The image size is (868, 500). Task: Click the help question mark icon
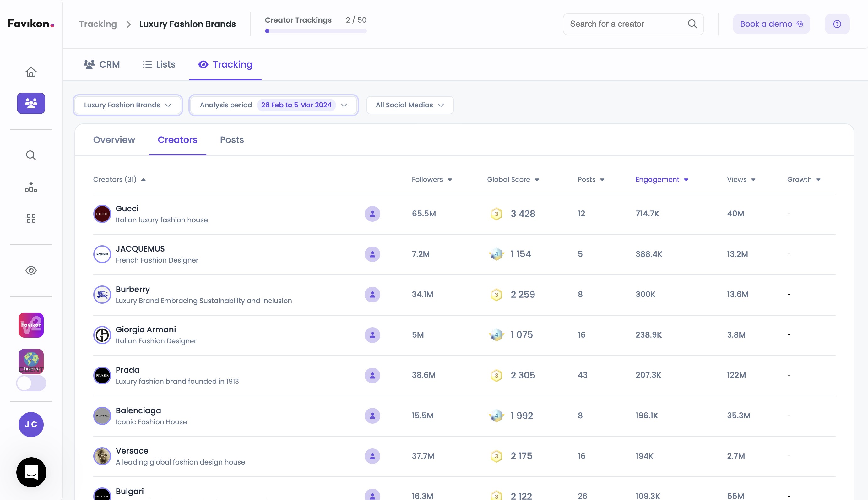837,24
